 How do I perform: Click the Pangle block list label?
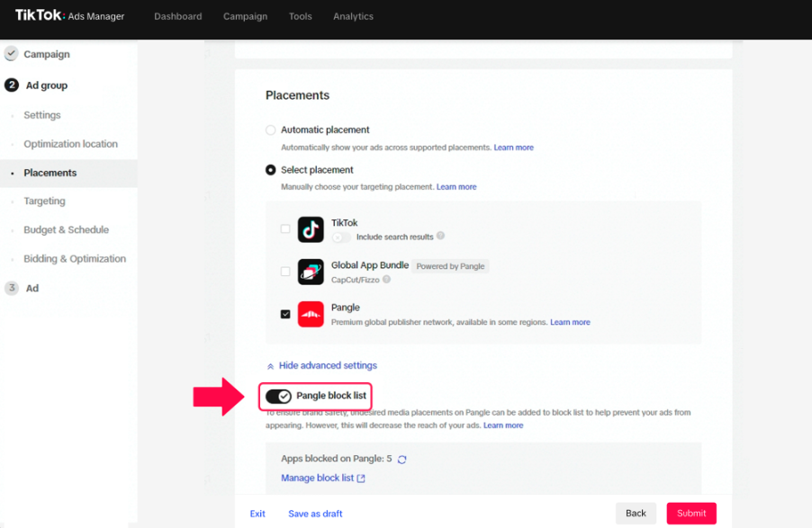[331, 396]
